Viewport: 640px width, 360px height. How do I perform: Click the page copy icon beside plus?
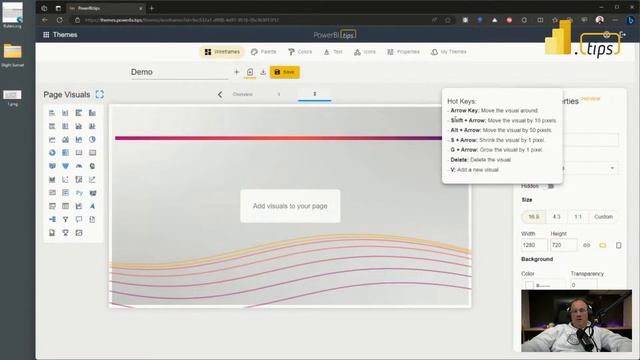pyautogui.click(x=250, y=72)
